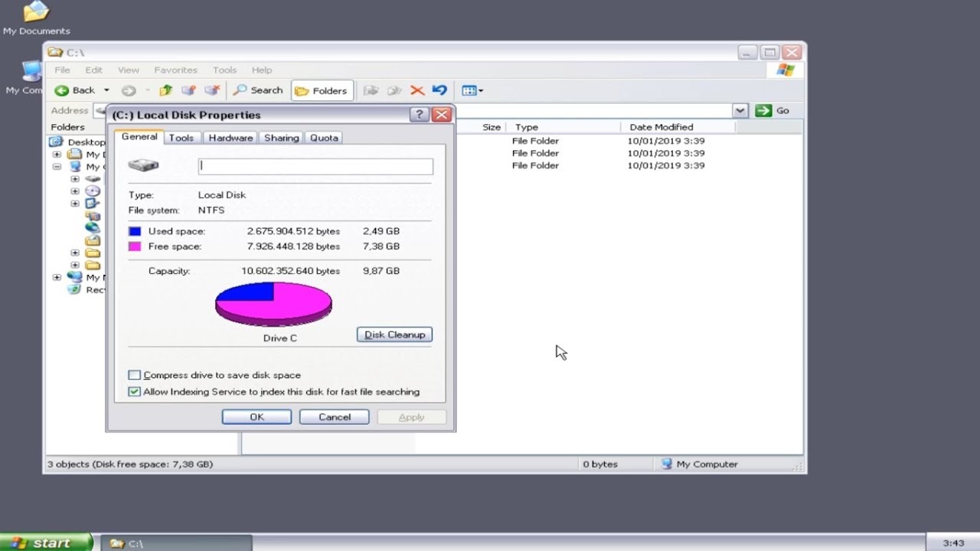The height and width of the screenshot is (551, 980).
Task: Open the address bar dropdown arrow
Action: pyautogui.click(x=740, y=111)
